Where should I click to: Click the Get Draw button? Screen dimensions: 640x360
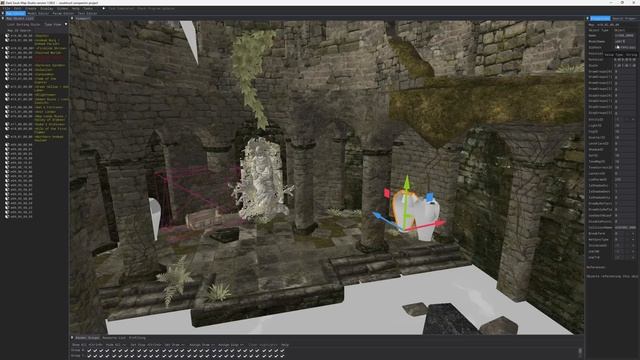pyautogui.click(x=174, y=345)
